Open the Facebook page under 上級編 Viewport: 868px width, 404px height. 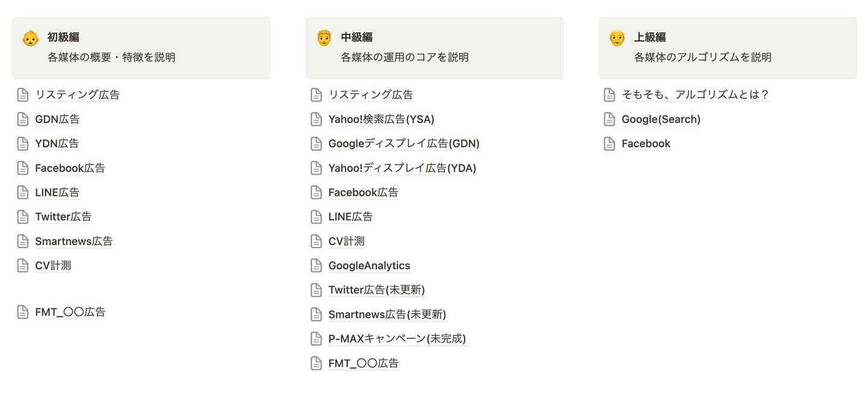coord(646,143)
